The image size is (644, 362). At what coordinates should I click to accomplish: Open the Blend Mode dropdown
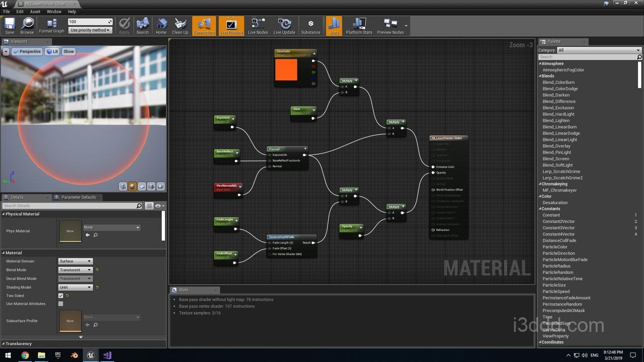coord(75,270)
